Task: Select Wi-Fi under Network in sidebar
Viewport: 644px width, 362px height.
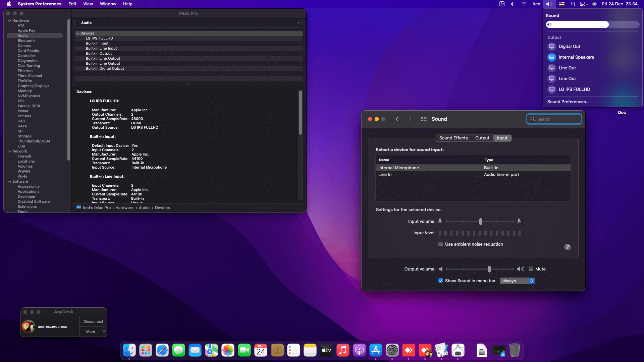Action: click(22, 177)
